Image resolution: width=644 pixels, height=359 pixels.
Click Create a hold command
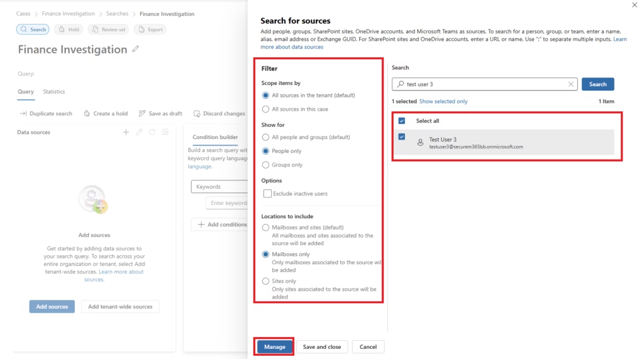(106, 113)
